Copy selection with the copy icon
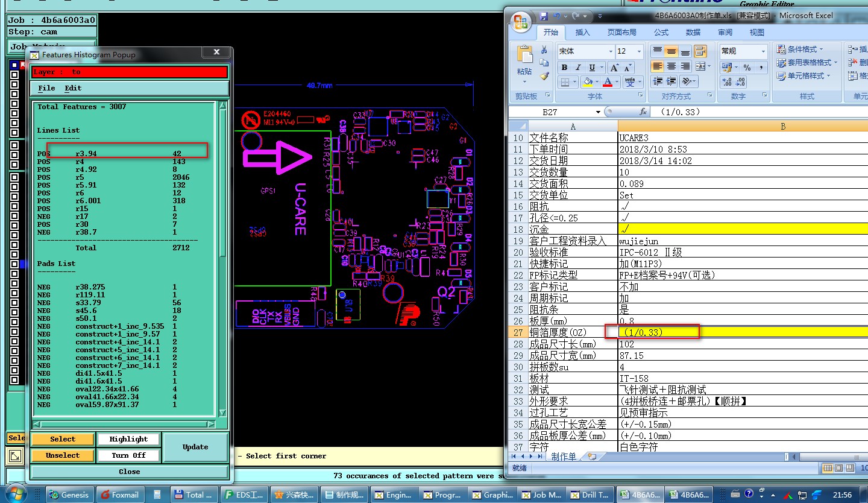868x503 pixels. [x=544, y=63]
